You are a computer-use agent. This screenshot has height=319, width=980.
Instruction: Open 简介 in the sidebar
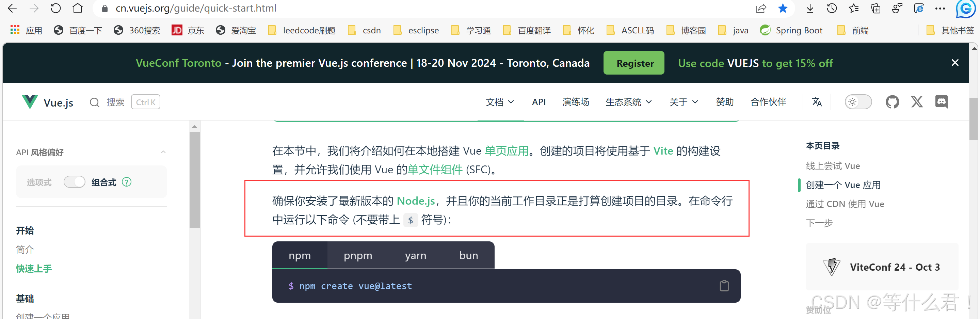point(25,249)
